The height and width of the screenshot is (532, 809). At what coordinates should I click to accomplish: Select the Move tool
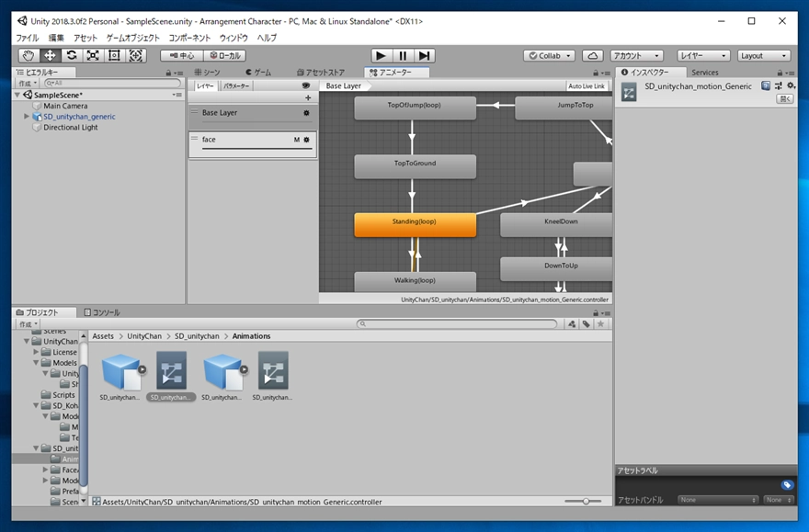point(50,56)
